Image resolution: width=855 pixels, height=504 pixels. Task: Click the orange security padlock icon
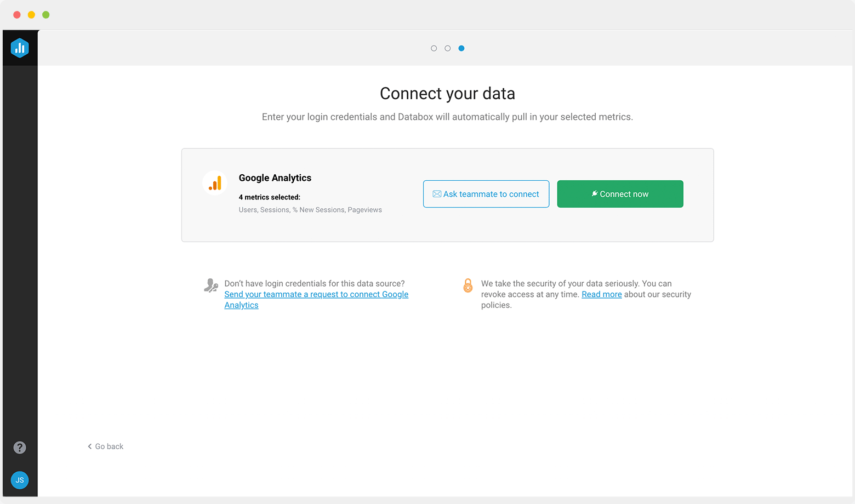click(x=468, y=285)
